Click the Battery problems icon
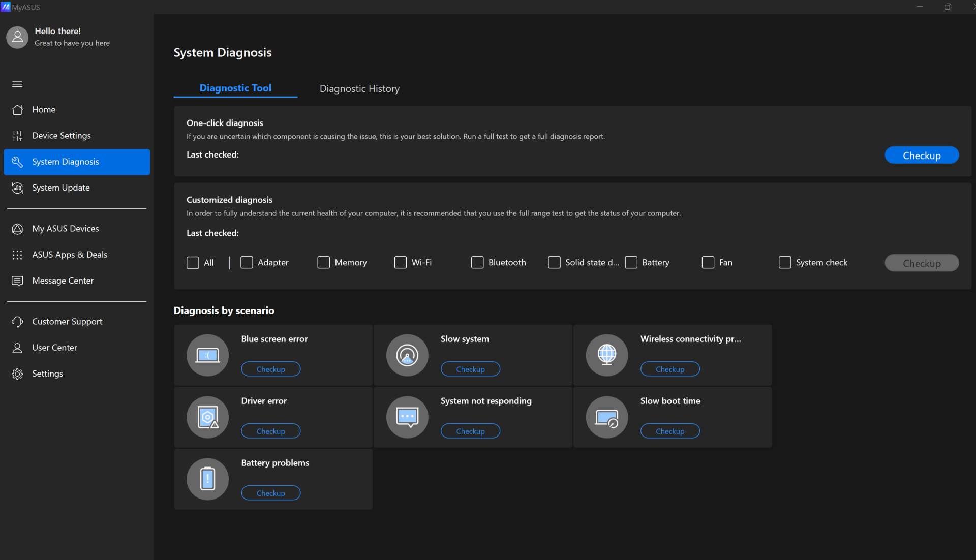Image resolution: width=976 pixels, height=560 pixels. [x=207, y=479]
